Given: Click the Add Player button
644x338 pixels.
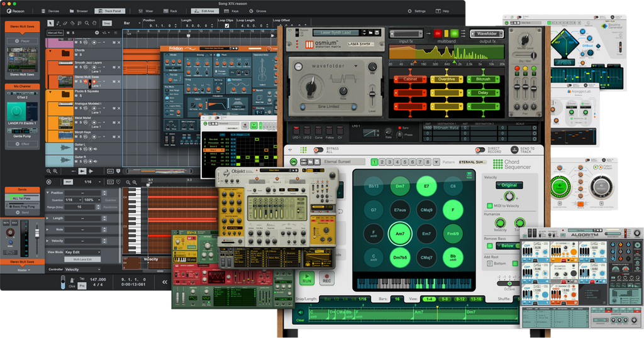Looking at the screenshot, I should pyautogui.click(x=23, y=41).
